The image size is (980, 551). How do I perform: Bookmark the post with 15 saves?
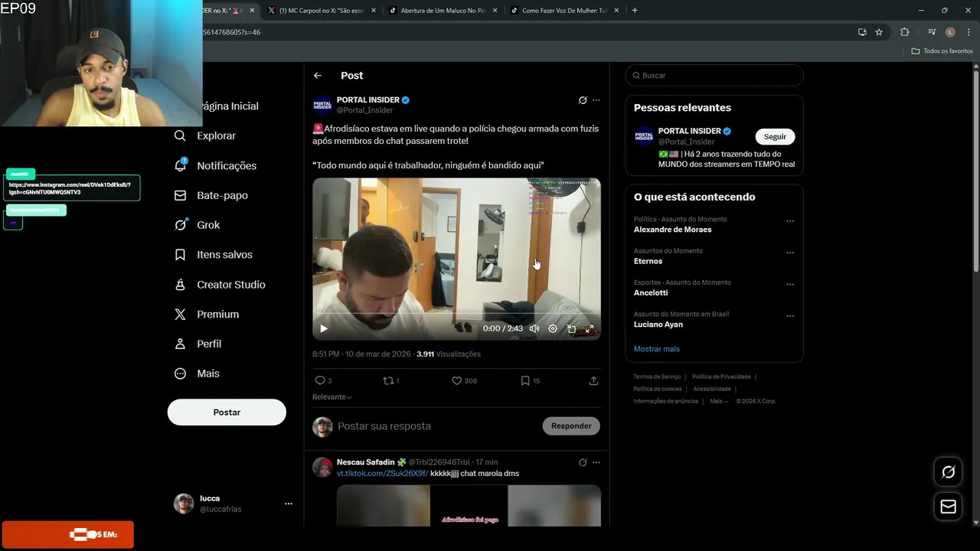(x=530, y=380)
